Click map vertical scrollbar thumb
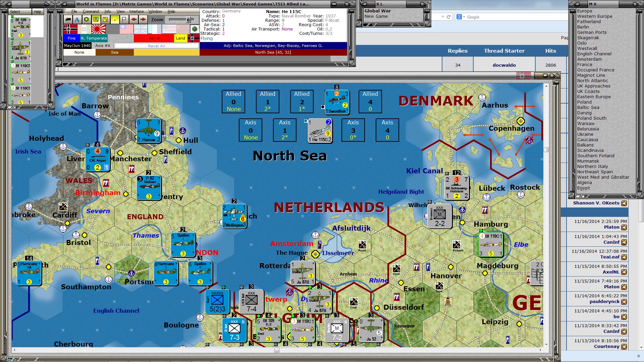644x362 pixels. pyautogui.click(x=546, y=149)
